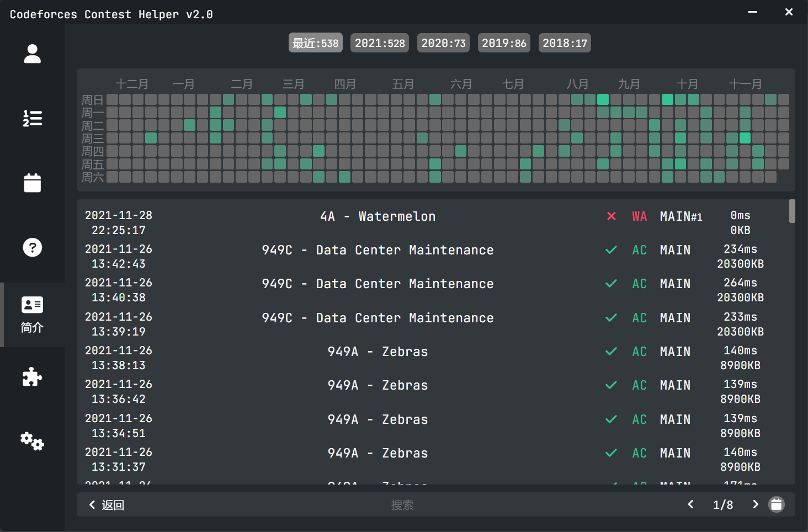Open the puzzle piece plugins icon
The width and height of the screenshot is (808, 532).
[32, 377]
